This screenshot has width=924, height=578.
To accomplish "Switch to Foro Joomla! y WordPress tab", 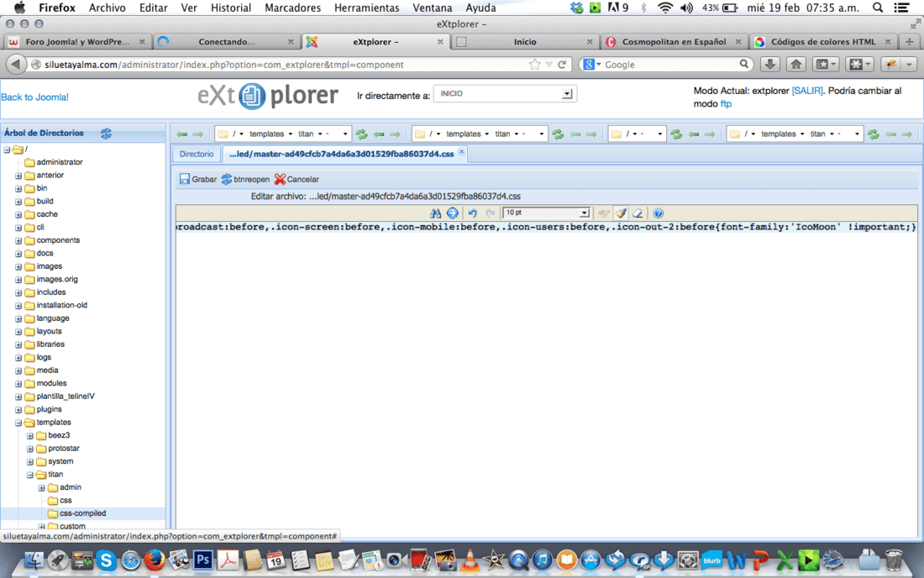I will [76, 42].
